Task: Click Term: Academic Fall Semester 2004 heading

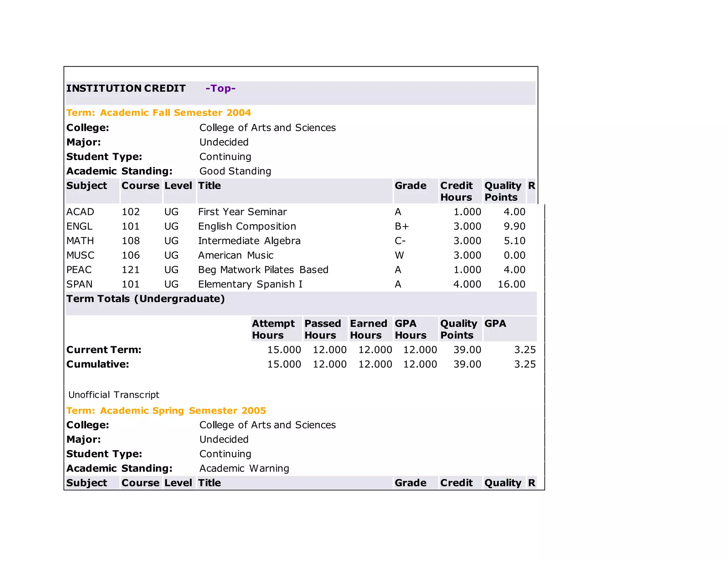Action: coord(159,113)
